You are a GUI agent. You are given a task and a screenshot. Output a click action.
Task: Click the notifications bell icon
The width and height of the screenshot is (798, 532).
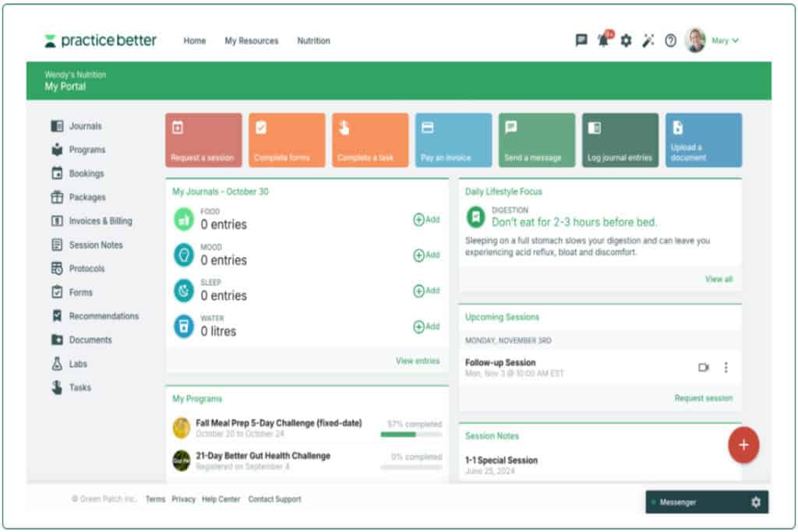point(603,41)
